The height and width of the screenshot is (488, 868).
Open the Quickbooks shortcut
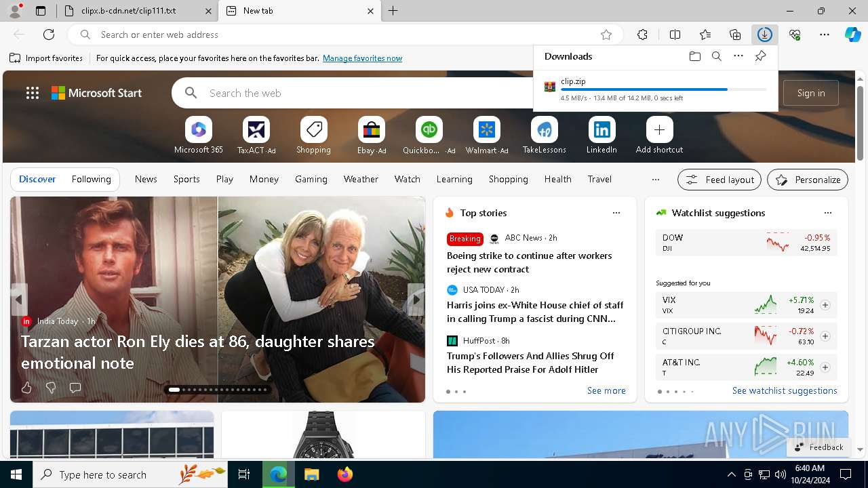click(x=429, y=136)
